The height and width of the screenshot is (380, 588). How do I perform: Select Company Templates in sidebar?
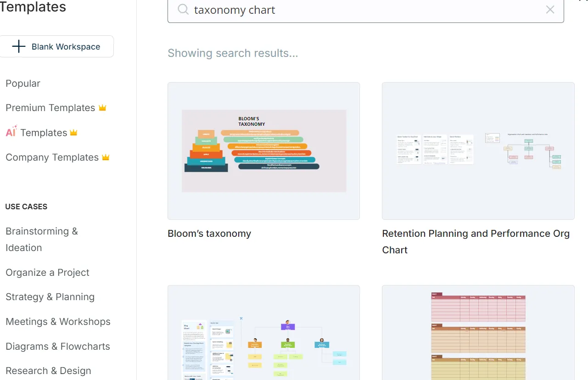[52, 157]
